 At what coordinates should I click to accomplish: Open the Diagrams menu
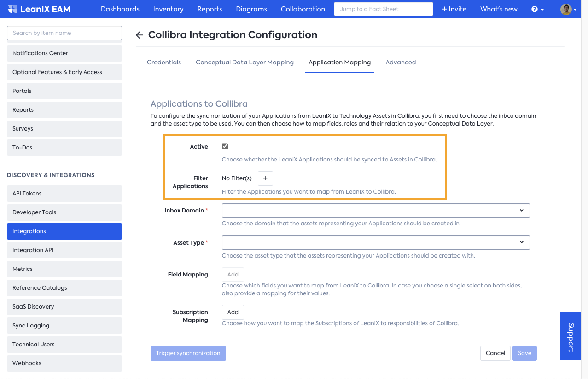click(251, 9)
